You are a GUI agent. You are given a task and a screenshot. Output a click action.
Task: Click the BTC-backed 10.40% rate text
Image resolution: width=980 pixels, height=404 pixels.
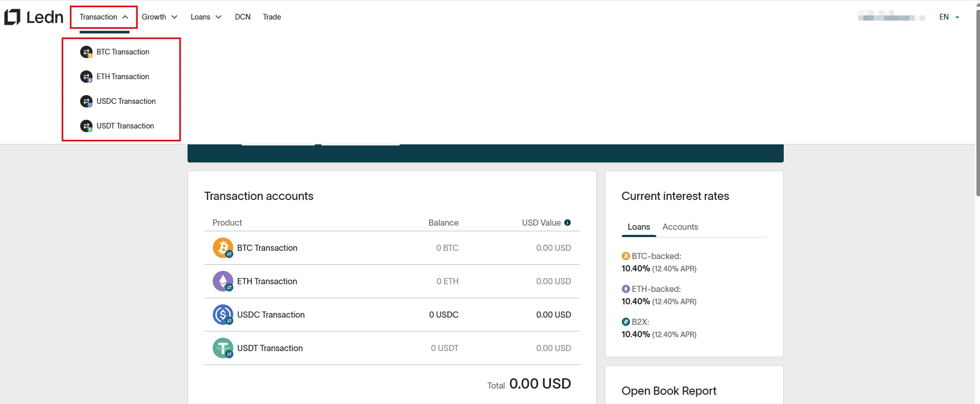636,268
